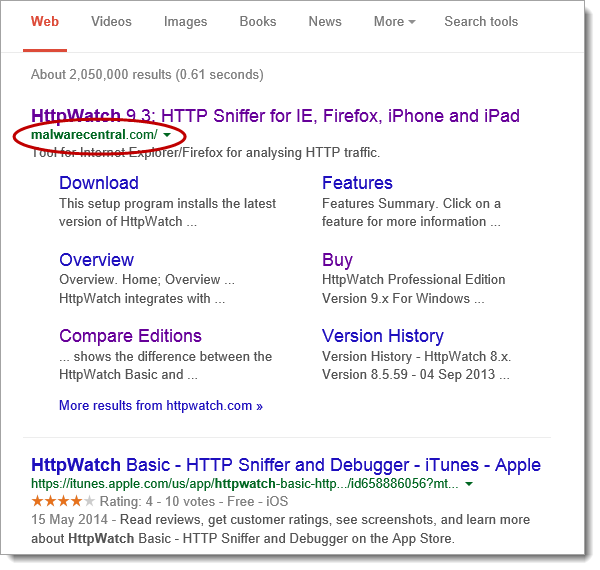Click 'shows the difference between the' snippet
This screenshot has width=600, height=570.
pyautogui.click(x=173, y=357)
